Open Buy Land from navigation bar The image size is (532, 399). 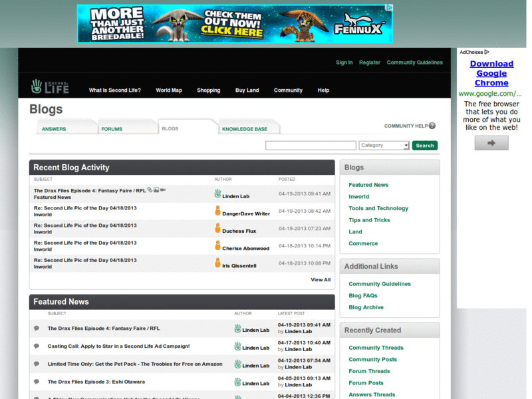tap(247, 90)
